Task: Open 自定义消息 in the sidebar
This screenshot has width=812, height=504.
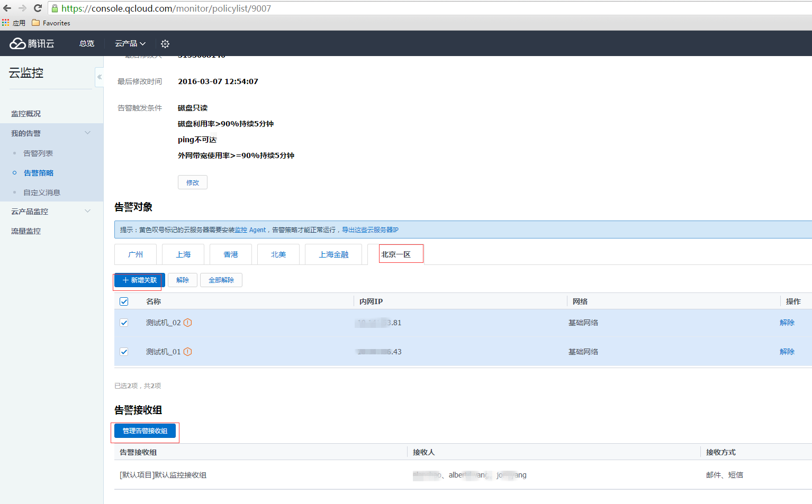Action: (x=42, y=193)
